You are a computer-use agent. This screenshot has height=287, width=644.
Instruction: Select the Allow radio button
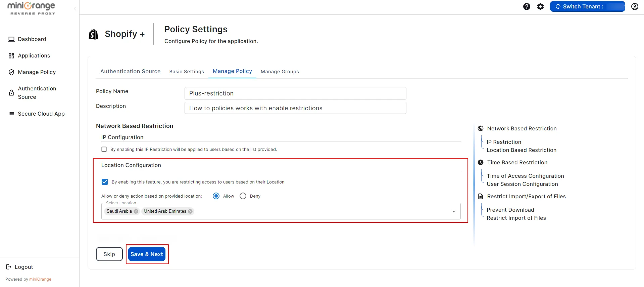coord(216,196)
